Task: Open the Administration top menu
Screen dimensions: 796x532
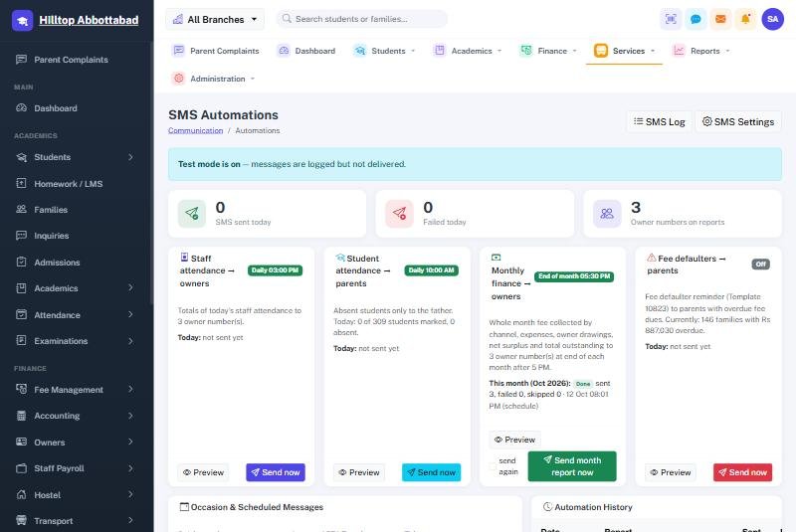Action: [x=214, y=79]
